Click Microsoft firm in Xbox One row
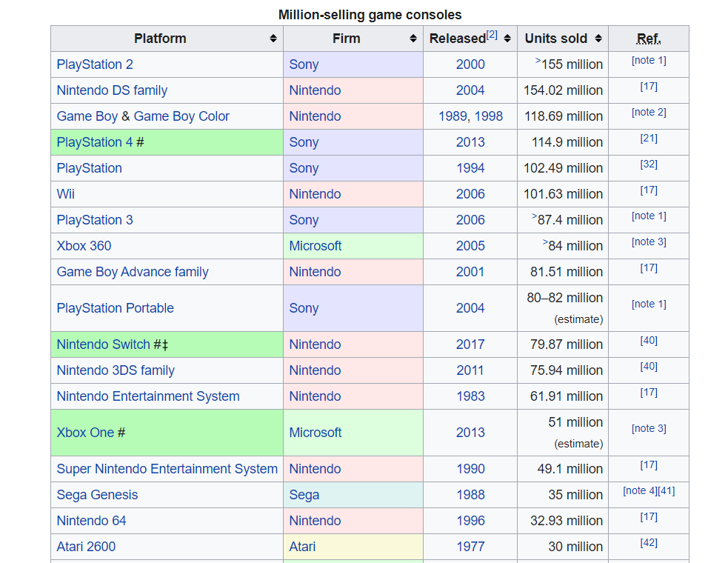Image resolution: width=728 pixels, height=563 pixels. point(315,433)
